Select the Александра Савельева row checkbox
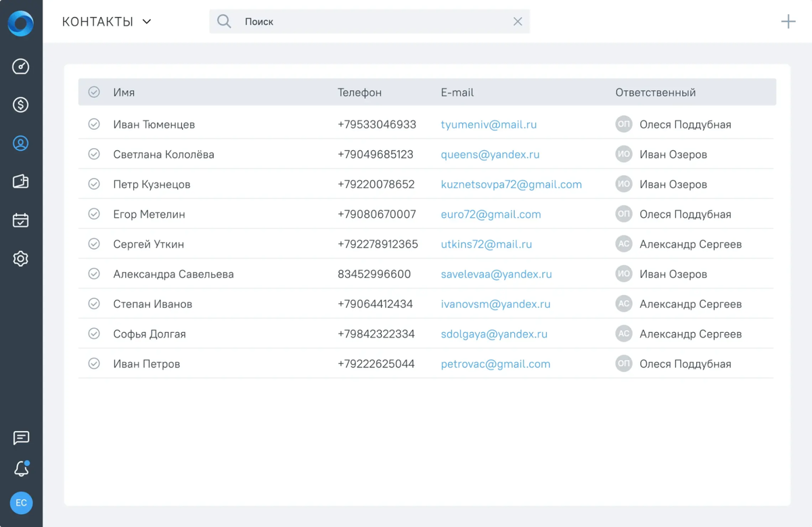 pos(94,274)
